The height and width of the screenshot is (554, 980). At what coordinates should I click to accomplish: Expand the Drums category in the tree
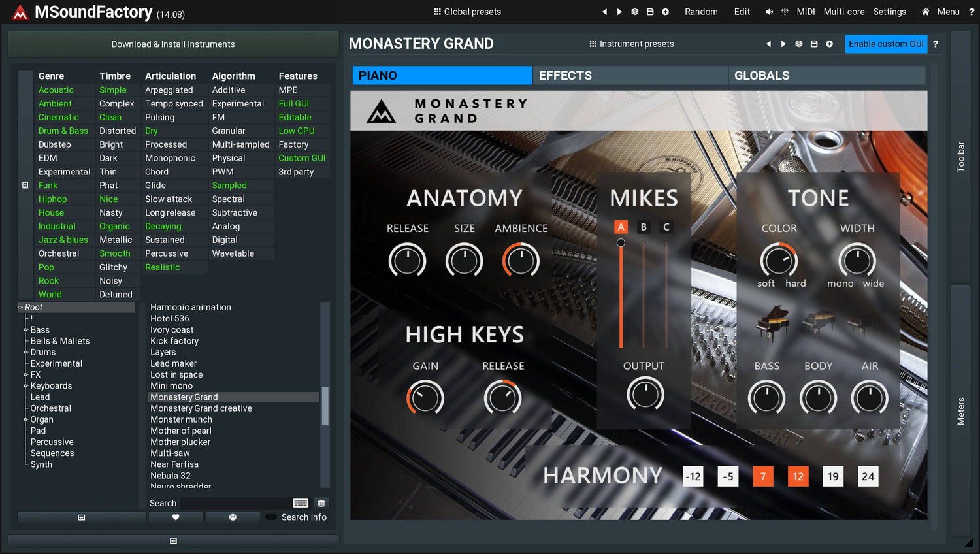tap(25, 352)
